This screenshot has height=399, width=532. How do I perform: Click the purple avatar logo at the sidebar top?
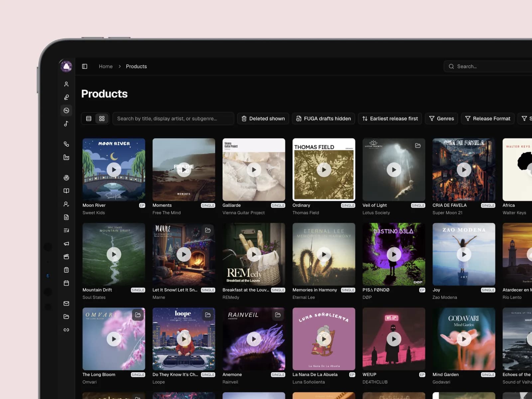coord(66,66)
